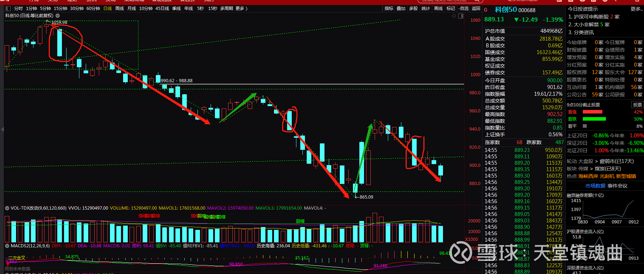Open 增发实施 4家 entry
The image size is (644, 274).
click(x=624, y=57)
